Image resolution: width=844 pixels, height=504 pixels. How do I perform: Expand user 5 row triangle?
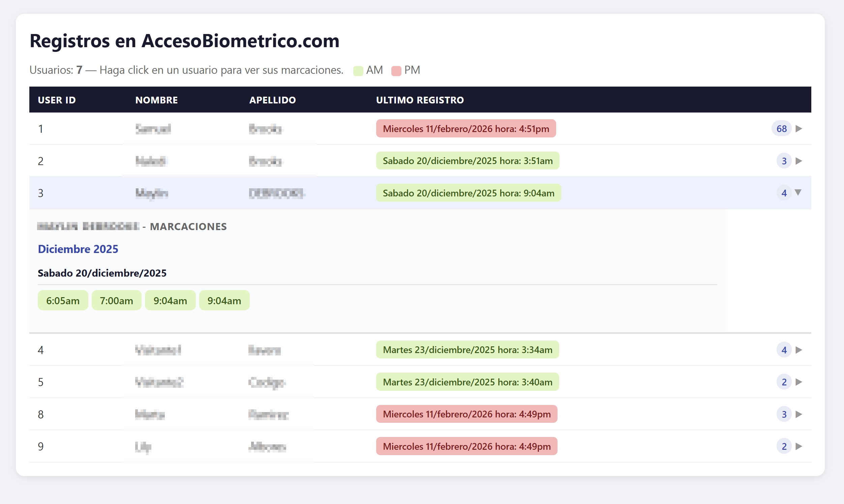tap(798, 382)
